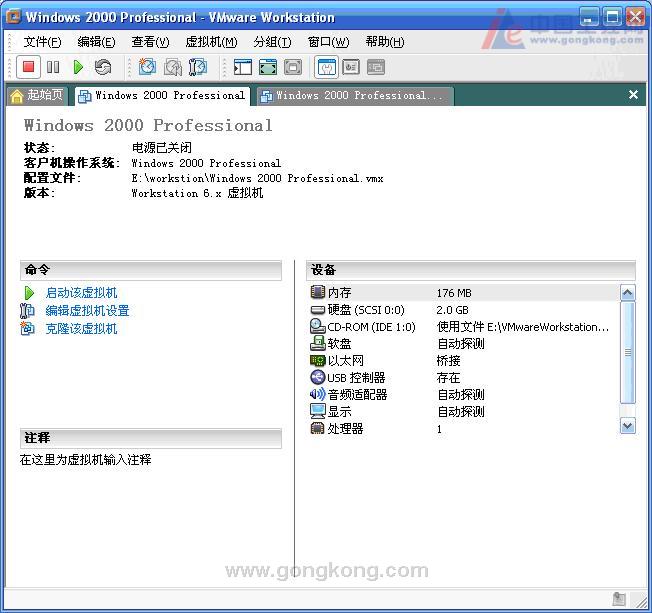Click the 存在 USB controller value

448,377
